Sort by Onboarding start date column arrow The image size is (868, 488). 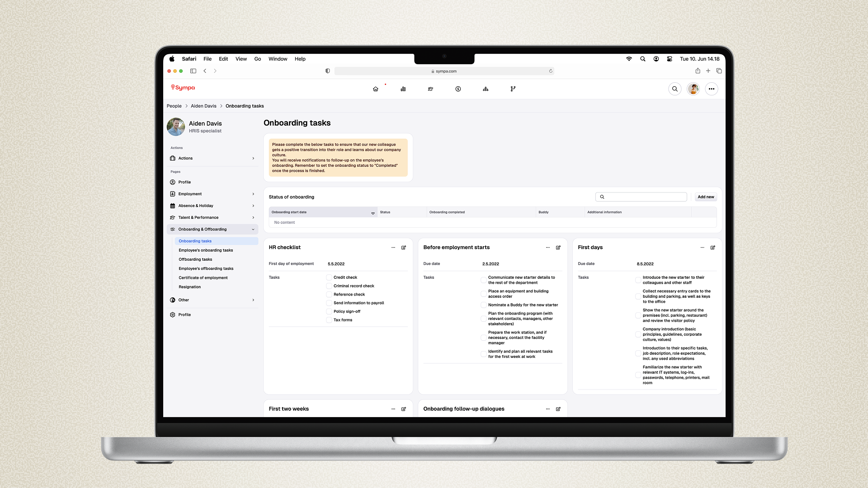point(373,213)
